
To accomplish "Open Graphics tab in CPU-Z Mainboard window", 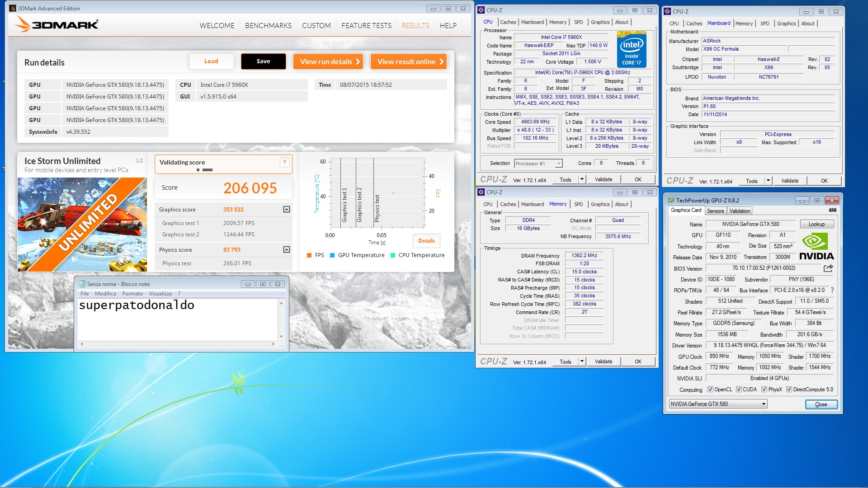I will (786, 23).
